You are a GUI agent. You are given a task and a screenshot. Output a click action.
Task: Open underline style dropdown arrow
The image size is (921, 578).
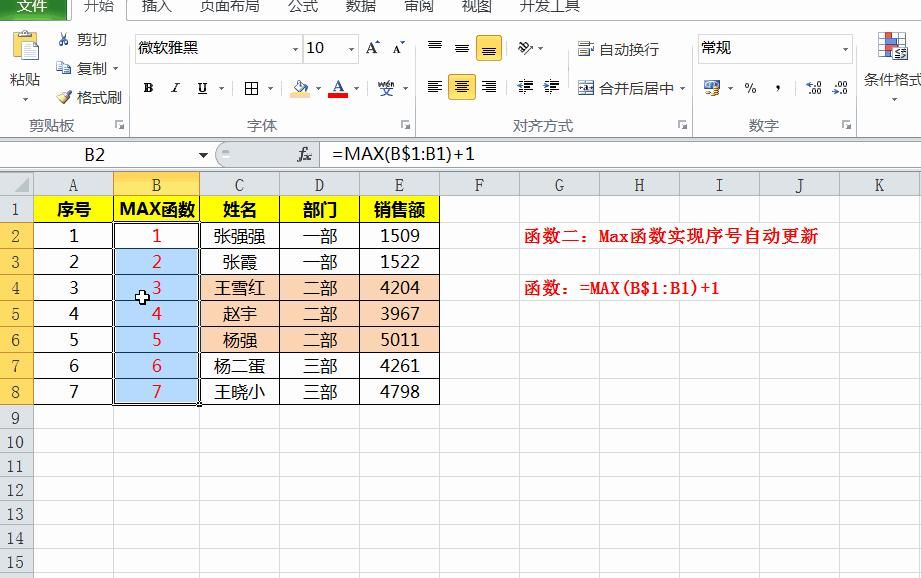(221, 89)
